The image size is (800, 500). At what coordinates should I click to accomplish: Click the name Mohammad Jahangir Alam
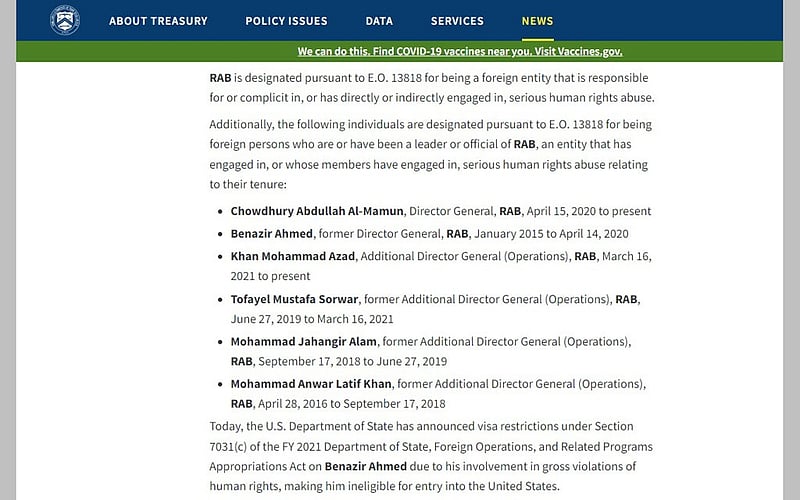(304, 341)
